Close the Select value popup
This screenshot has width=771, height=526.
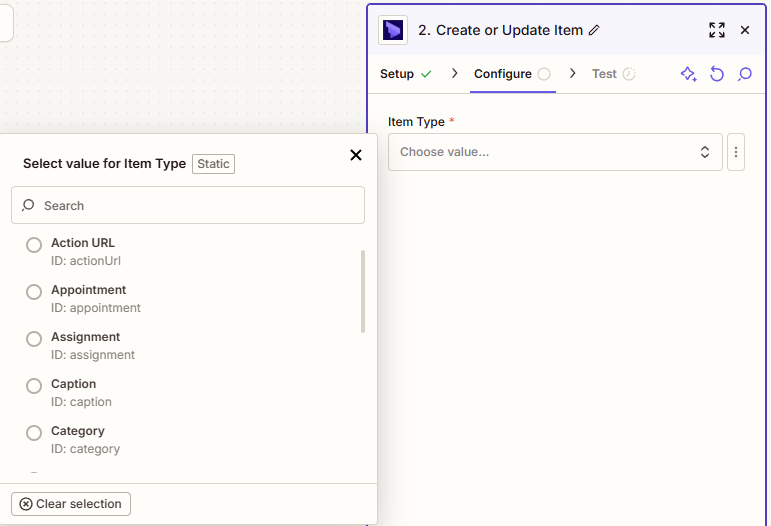355,155
